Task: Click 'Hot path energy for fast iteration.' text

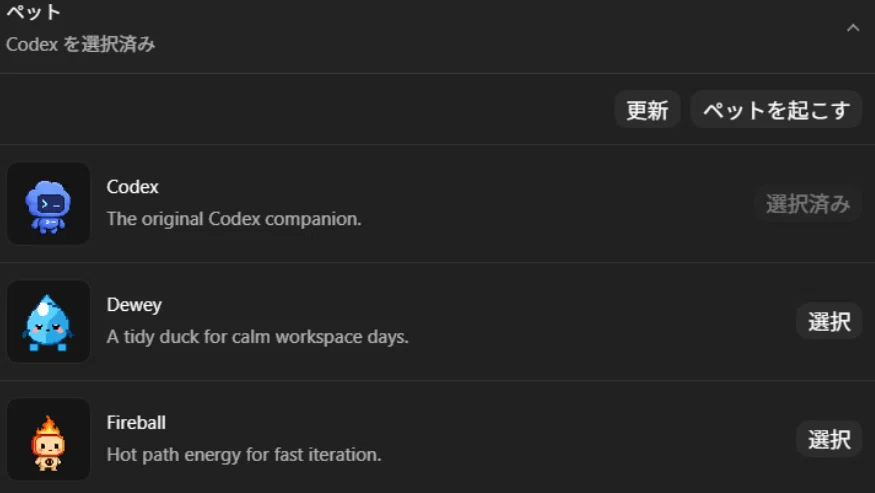Action: click(x=244, y=454)
